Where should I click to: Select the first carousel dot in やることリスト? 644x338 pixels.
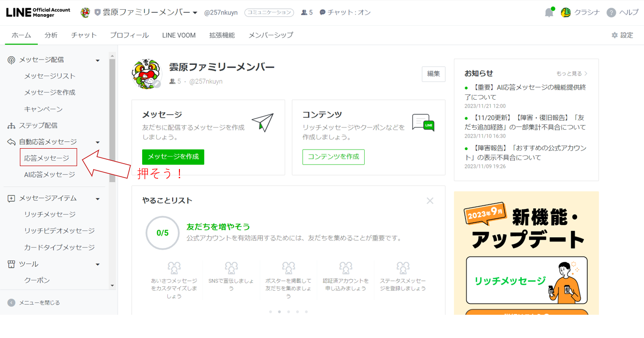[271, 312]
